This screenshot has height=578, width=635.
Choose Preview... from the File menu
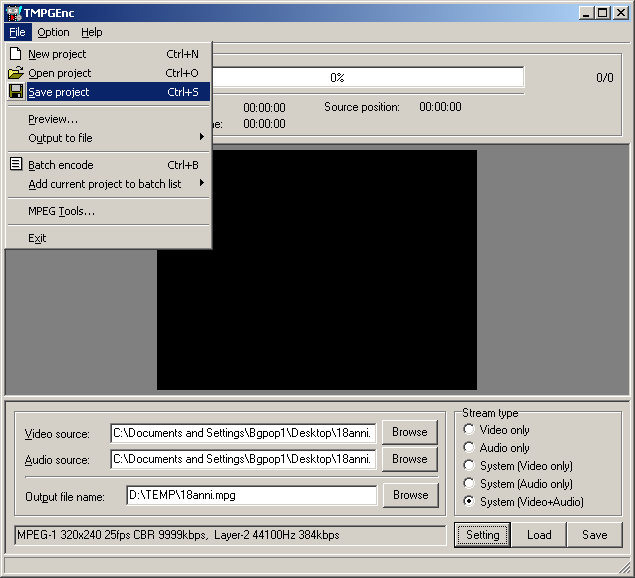(x=109, y=119)
